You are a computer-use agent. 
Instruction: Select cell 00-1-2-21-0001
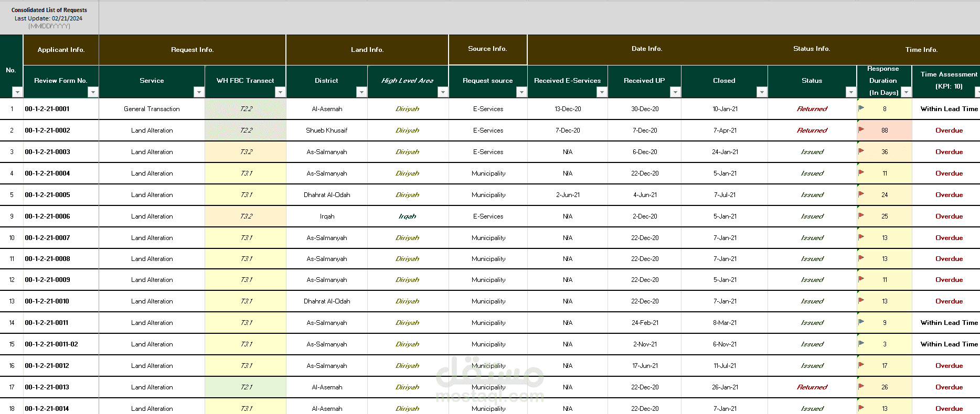[x=61, y=109]
